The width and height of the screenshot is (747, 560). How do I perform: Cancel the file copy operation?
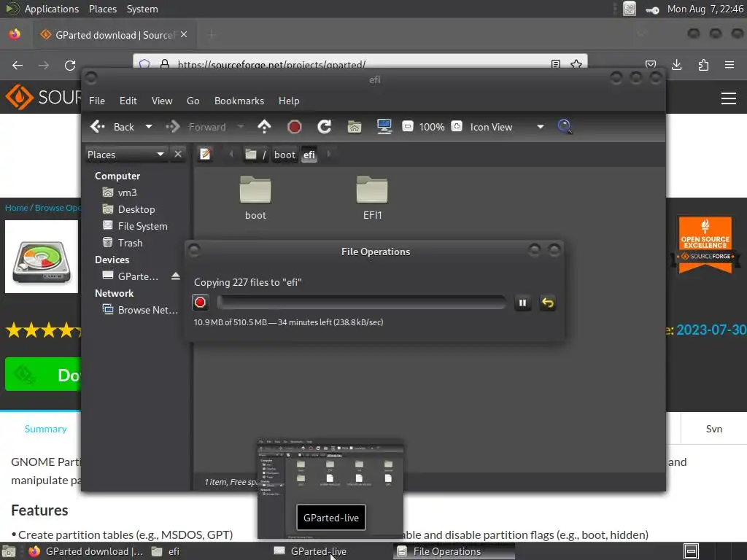(x=200, y=303)
